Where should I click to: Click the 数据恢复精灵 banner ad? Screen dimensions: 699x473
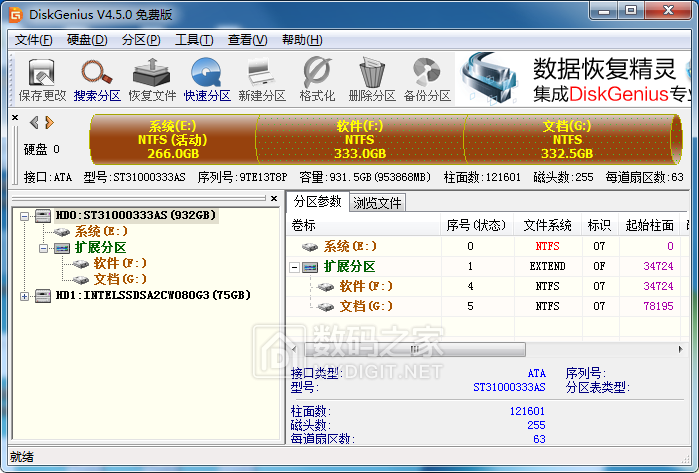(x=575, y=79)
